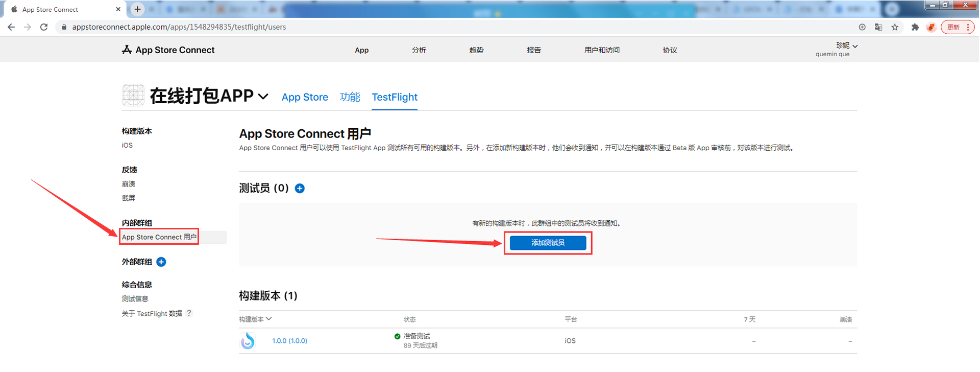Click the app icon placeholder beside 在线打包APP
Viewport: 980px width, 372px height.
click(x=133, y=96)
